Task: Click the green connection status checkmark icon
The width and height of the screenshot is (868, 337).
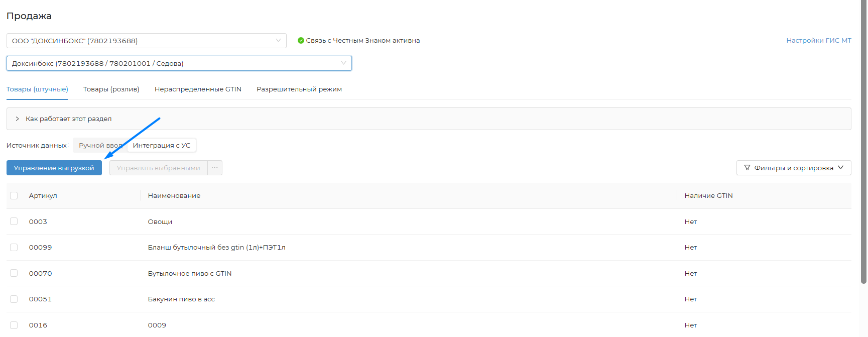Action: tap(301, 41)
